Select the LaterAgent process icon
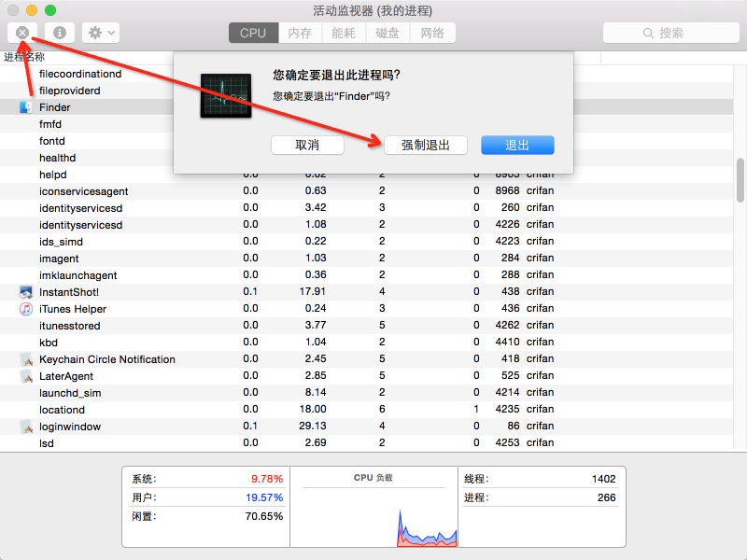This screenshot has width=747, height=560. (26, 376)
